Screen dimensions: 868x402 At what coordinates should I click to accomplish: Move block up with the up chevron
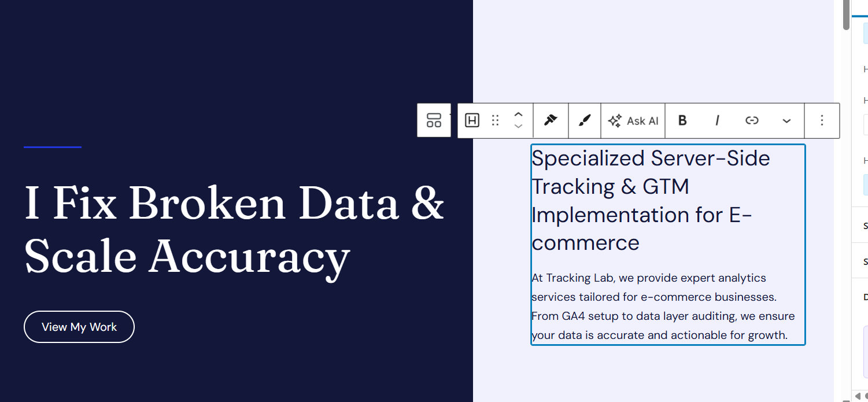point(519,114)
